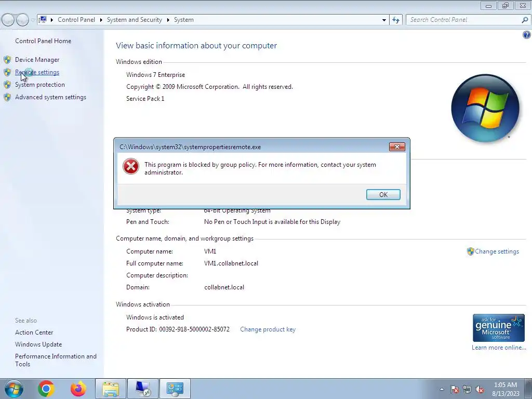
Task: Click the muted volume tray icon
Action: [480, 390]
